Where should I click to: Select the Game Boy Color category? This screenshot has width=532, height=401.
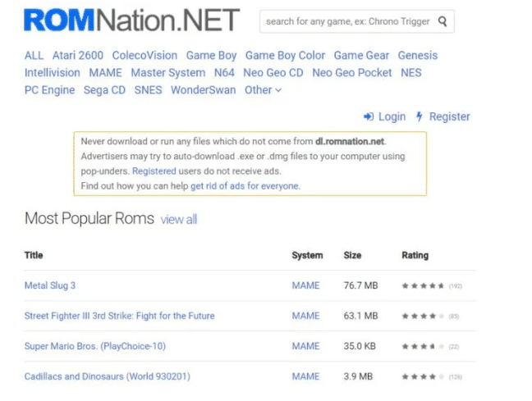(285, 56)
